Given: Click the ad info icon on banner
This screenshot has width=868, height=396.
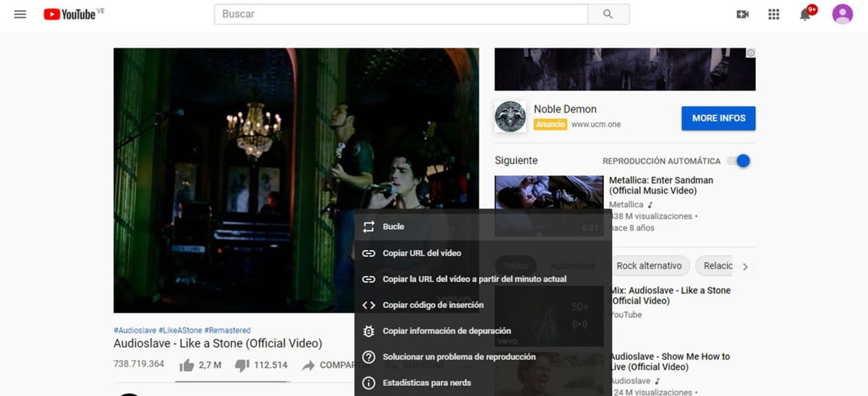Looking at the screenshot, I should (x=751, y=53).
